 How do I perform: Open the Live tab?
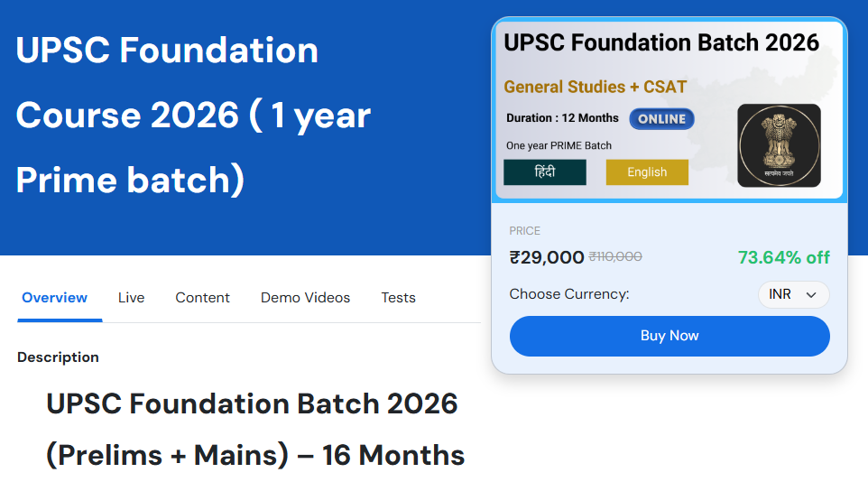131,298
